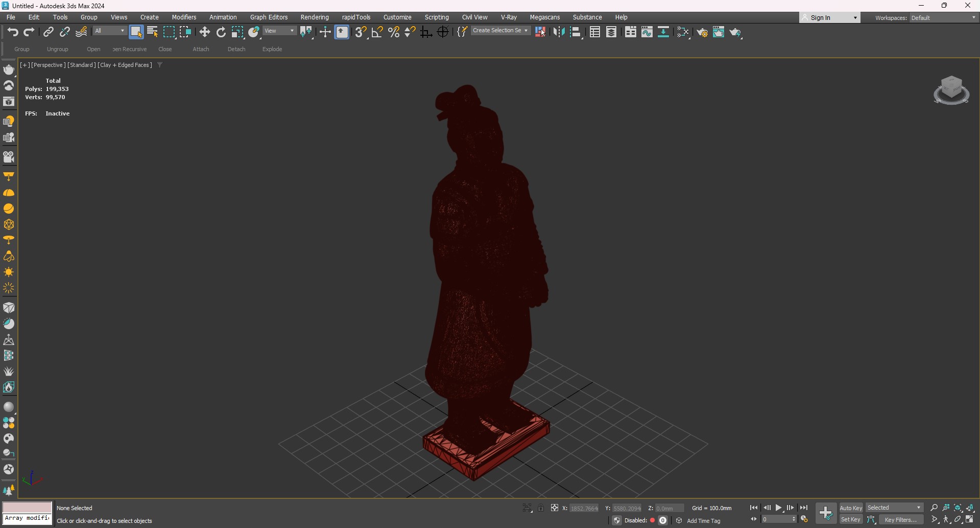Open the Perspective viewport label menu

coord(49,65)
